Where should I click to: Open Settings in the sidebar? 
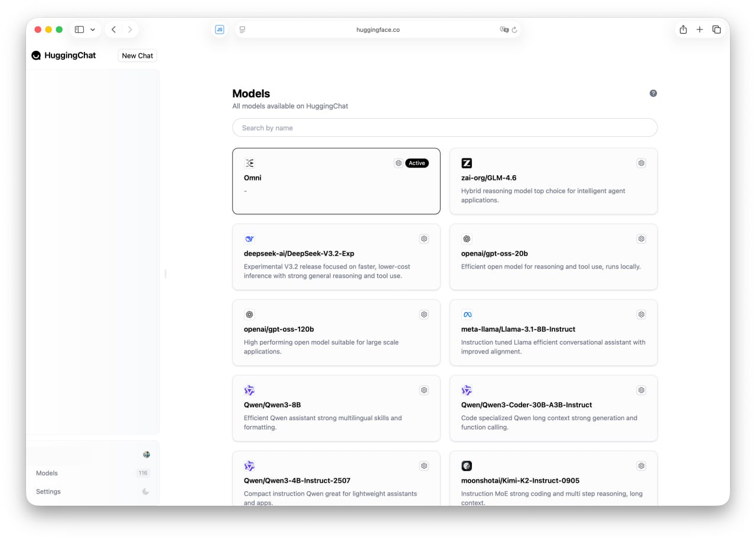pyautogui.click(x=48, y=492)
